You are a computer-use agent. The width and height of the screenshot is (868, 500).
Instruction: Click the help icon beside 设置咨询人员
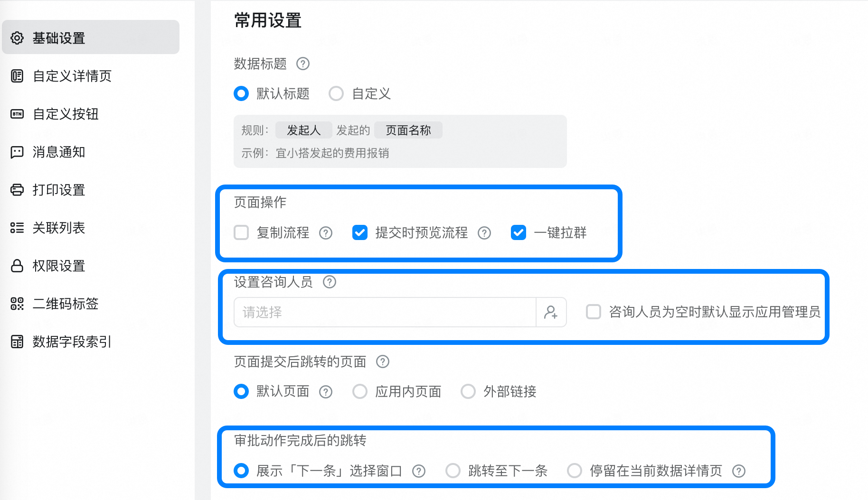(330, 282)
